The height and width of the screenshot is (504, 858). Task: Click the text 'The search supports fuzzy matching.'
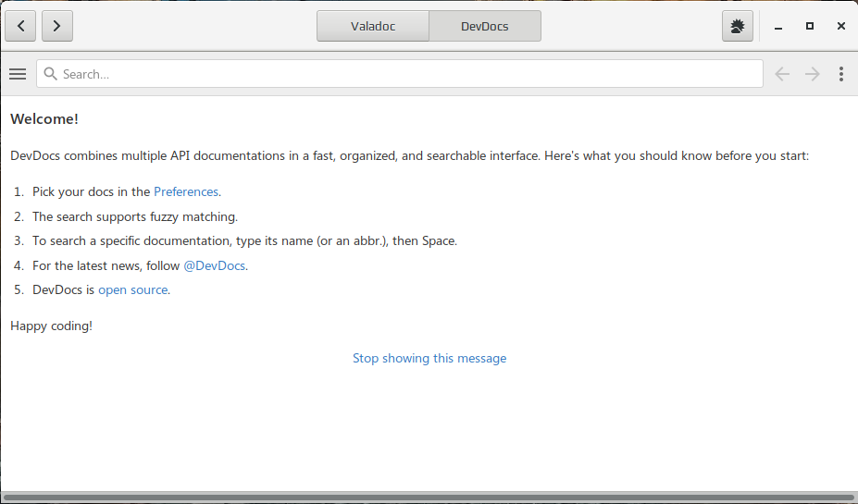(x=135, y=217)
